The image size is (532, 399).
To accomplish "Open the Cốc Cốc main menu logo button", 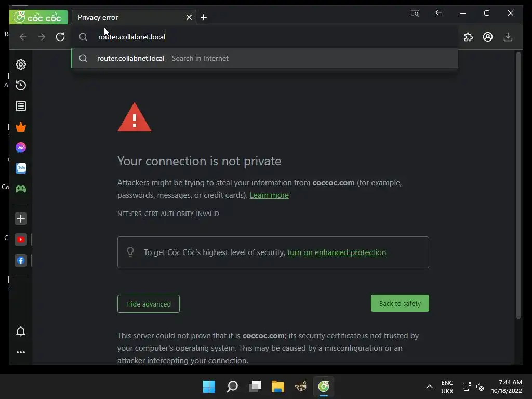I will [x=38, y=17].
